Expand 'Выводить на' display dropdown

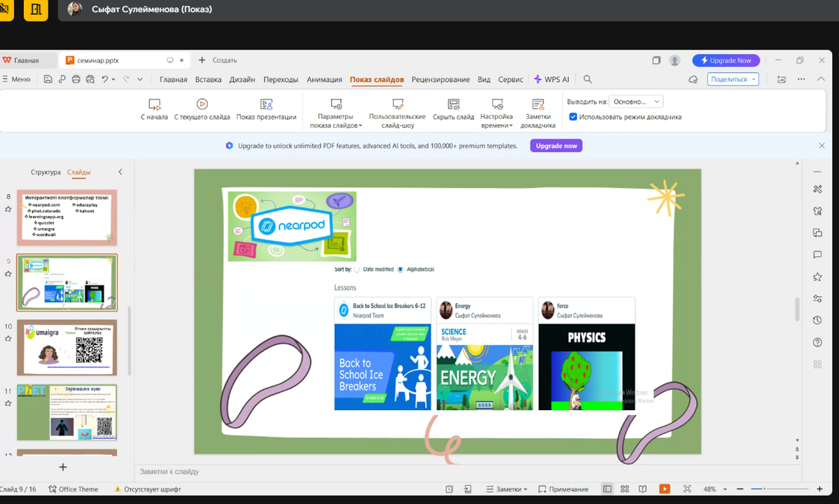coord(636,101)
